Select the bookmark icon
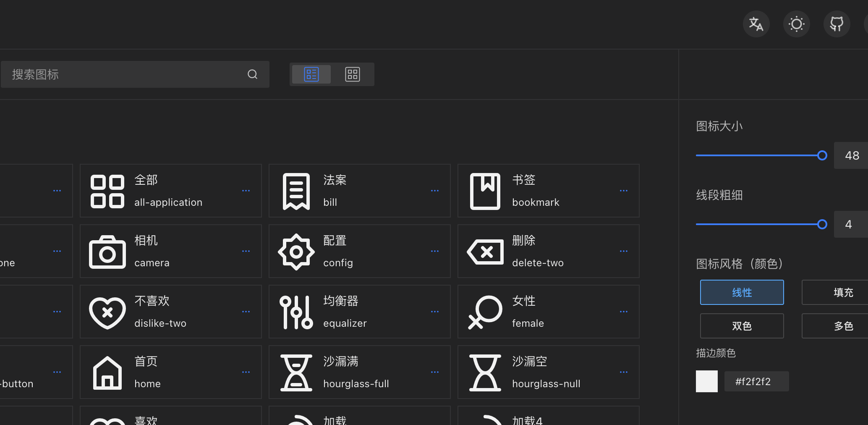This screenshot has height=425, width=868. point(485,192)
